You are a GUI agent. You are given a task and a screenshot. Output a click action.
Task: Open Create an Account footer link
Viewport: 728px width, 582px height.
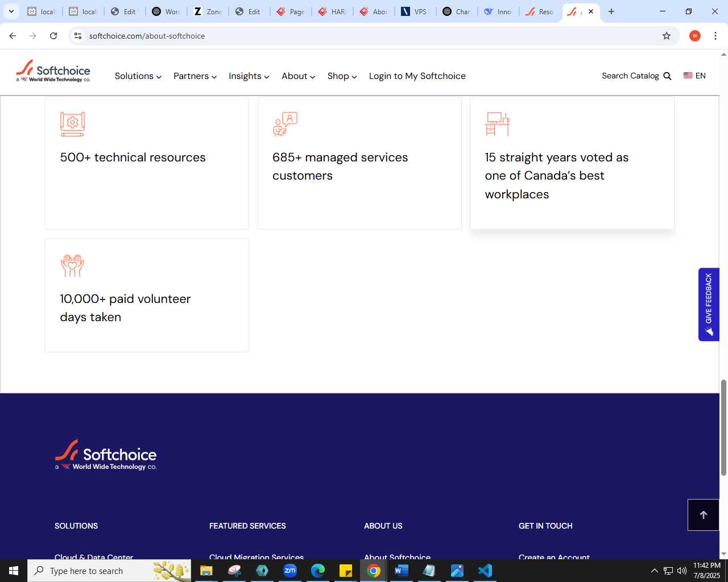(x=554, y=556)
